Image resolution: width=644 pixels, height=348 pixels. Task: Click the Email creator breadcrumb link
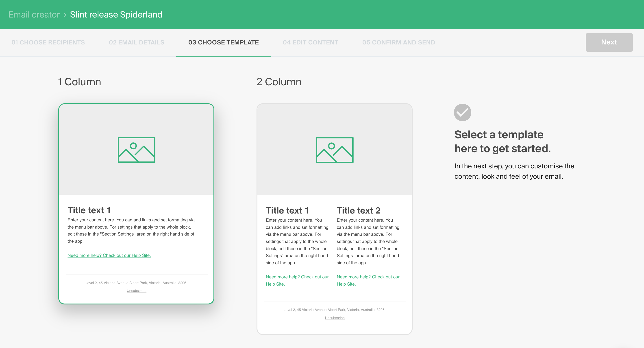click(34, 15)
